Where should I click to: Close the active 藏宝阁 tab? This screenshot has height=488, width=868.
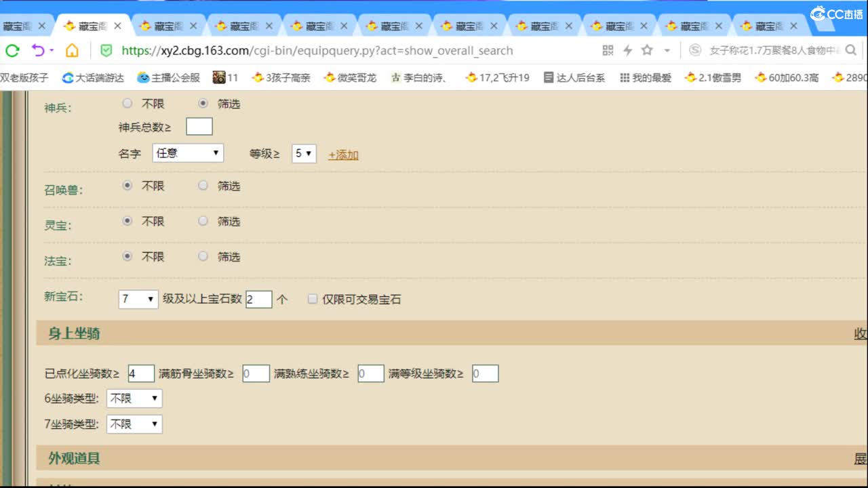coord(117,26)
